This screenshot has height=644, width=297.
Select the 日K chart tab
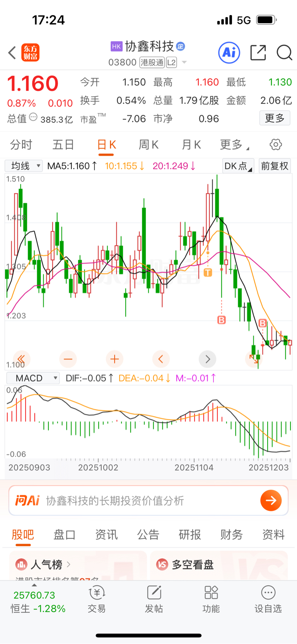(106, 145)
